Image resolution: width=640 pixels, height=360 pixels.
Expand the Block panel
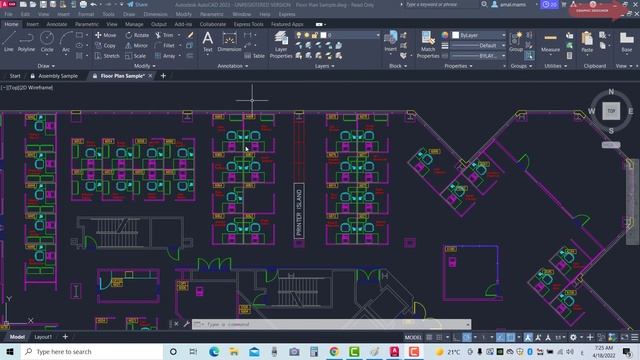[x=398, y=66]
